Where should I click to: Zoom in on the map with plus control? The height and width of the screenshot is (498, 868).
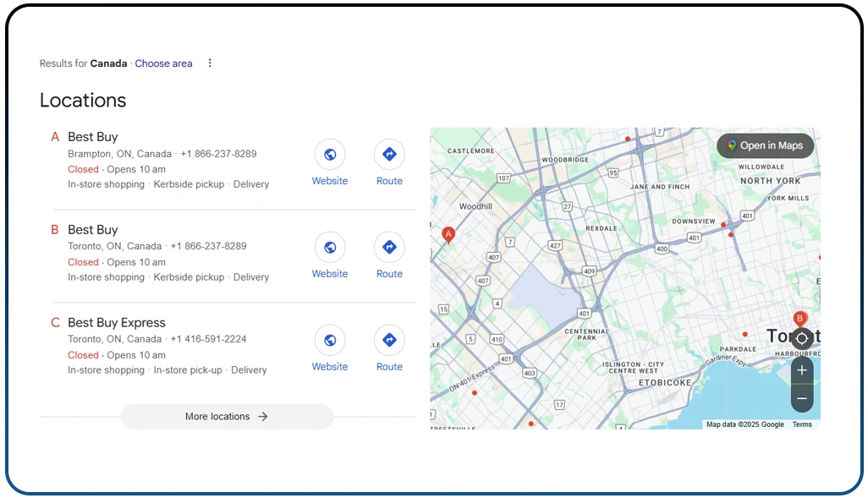pos(801,369)
